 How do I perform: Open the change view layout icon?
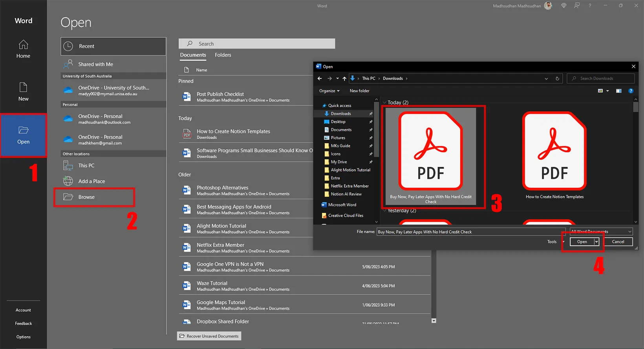click(600, 91)
